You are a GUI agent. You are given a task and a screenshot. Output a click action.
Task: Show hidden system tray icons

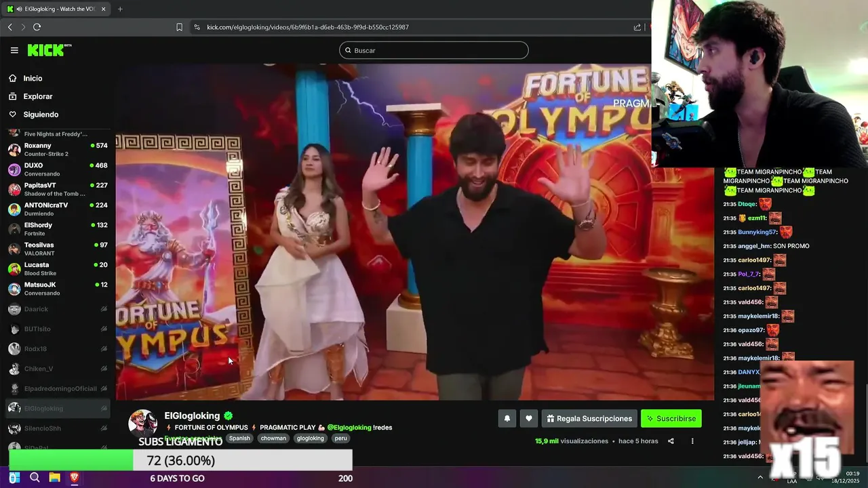pos(759,477)
